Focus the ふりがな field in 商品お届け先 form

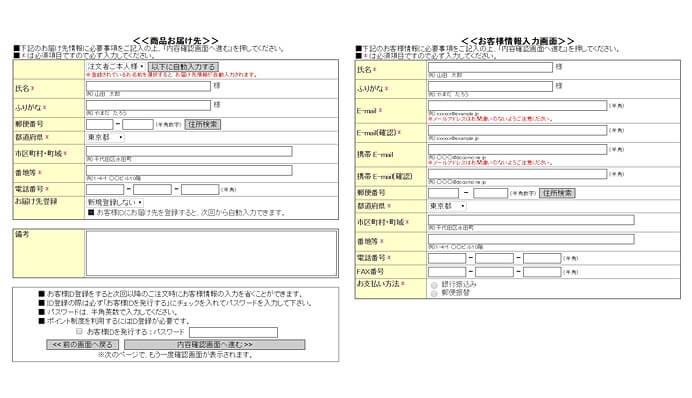click(148, 105)
